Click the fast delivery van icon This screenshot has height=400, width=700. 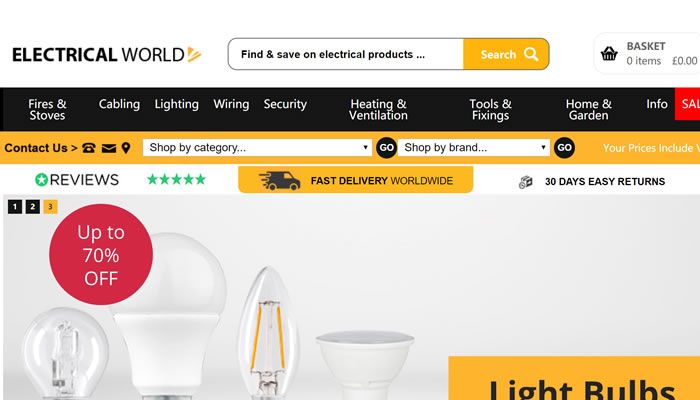click(279, 180)
